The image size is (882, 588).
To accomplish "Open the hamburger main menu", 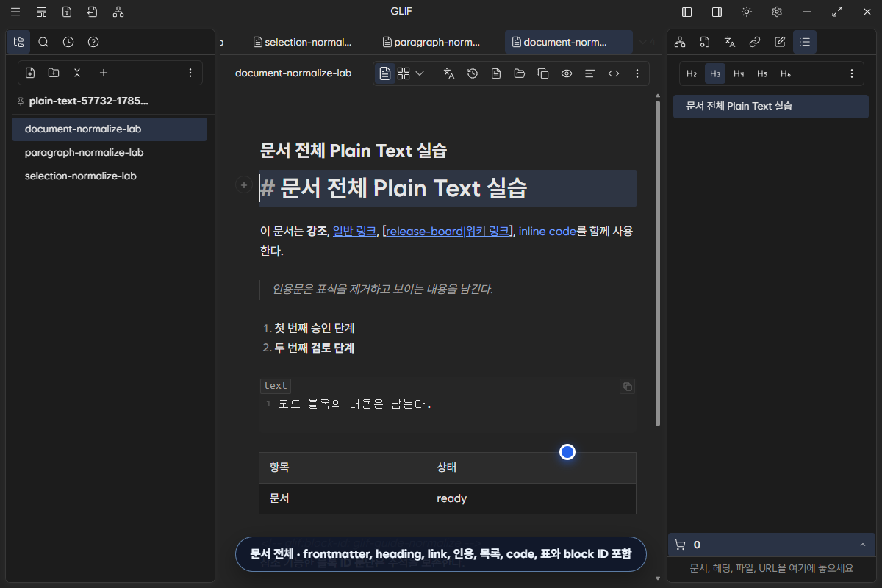I will click(15, 12).
